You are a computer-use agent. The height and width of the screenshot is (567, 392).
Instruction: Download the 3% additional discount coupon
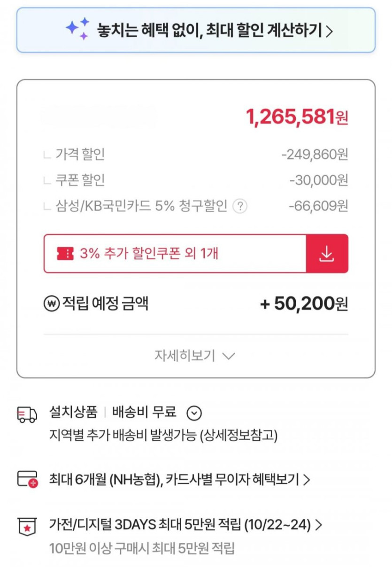coord(327,254)
